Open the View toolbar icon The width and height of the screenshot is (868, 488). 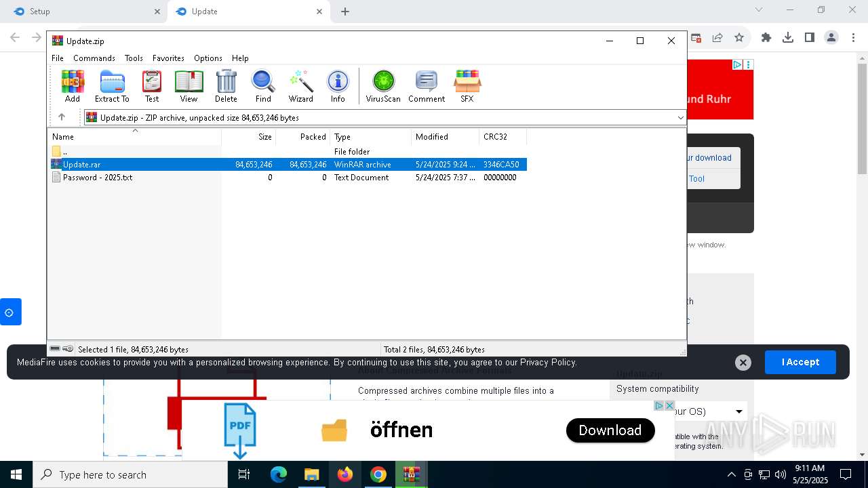(x=189, y=86)
